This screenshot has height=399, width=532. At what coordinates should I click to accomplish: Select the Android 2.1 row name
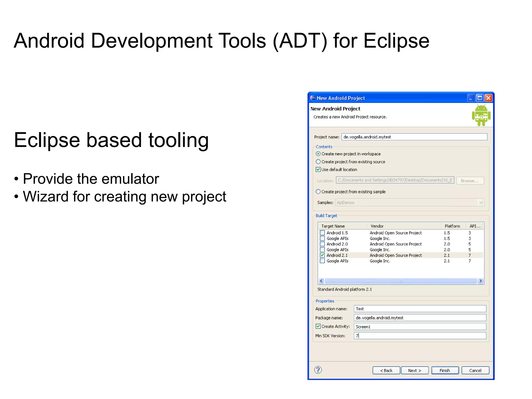point(337,255)
